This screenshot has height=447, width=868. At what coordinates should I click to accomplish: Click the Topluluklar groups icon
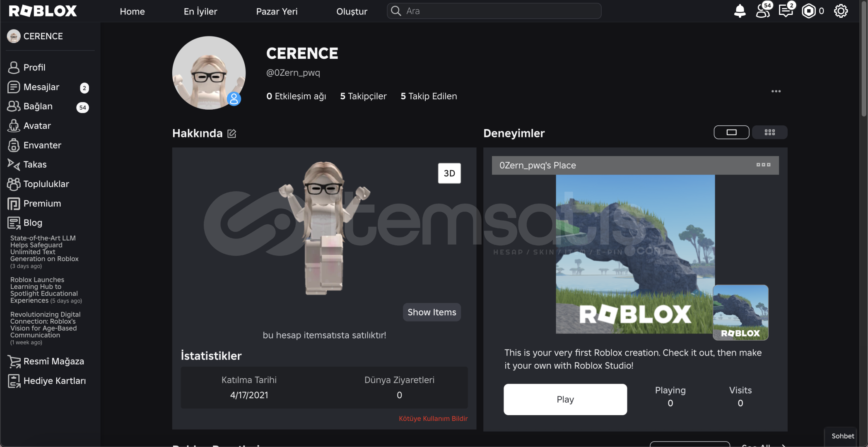(14, 184)
